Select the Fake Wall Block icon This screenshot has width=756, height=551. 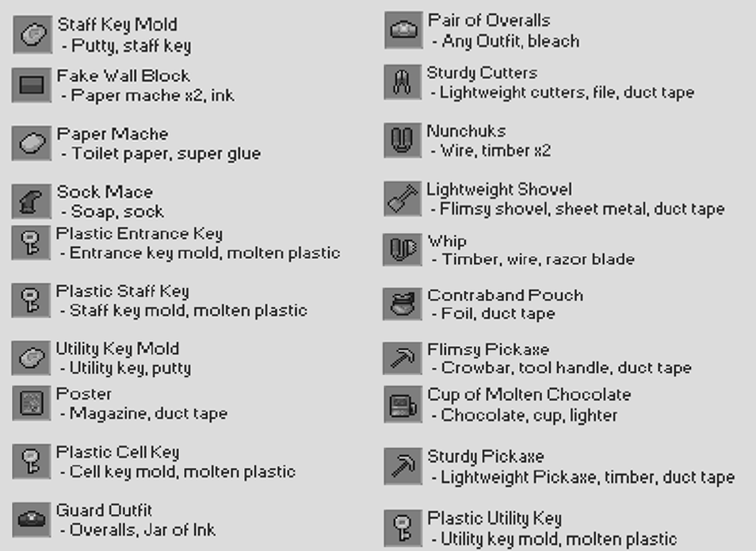pos(31,85)
